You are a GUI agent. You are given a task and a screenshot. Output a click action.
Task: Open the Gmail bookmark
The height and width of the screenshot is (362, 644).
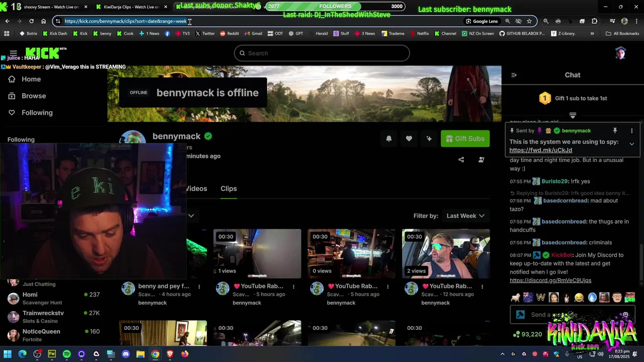point(253,34)
